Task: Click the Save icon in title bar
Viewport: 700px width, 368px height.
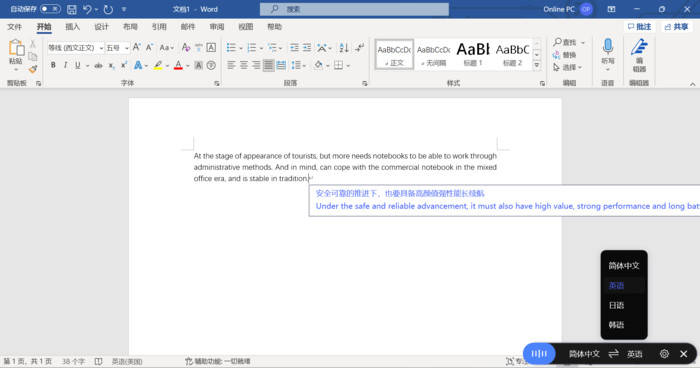Action: [x=71, y=9]
